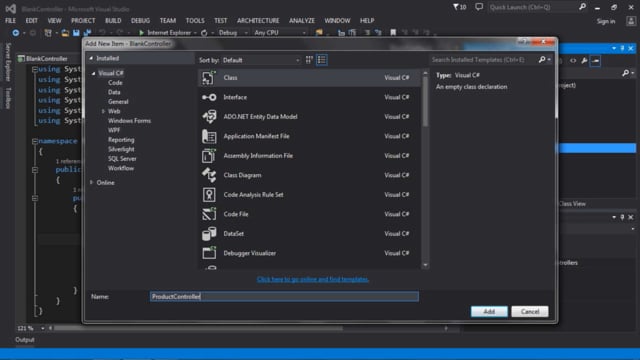Select the Windows Forms category
The height and width of the screenshot is (360, 640).
click(129, 121)
